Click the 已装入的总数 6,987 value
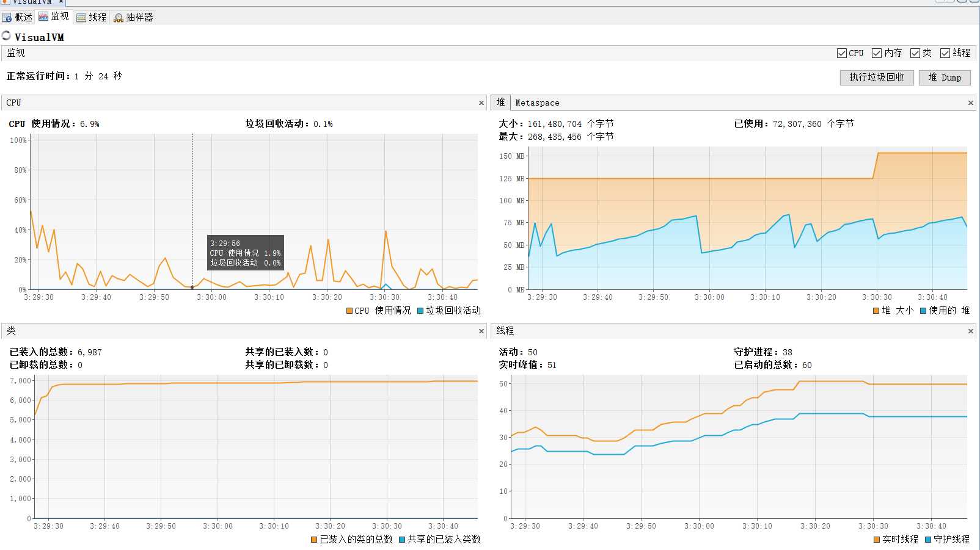Image resolution: width=980 pixels, height=550 pixels. pos(90,352)
